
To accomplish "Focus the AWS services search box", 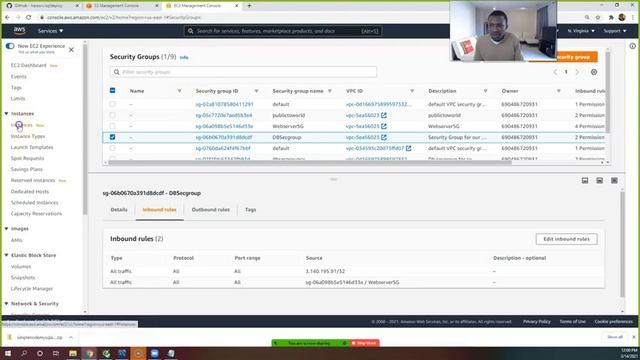I will point(283,31).
